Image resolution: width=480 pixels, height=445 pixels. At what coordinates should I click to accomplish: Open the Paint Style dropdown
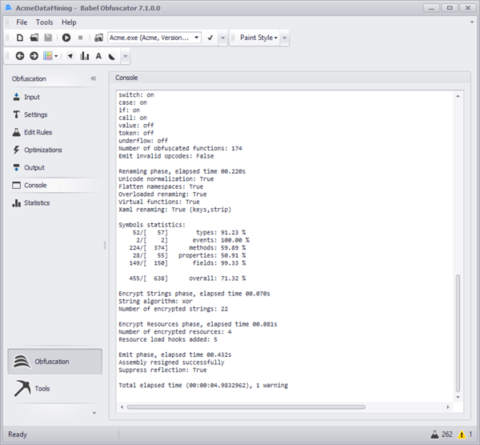click(259, 38)
